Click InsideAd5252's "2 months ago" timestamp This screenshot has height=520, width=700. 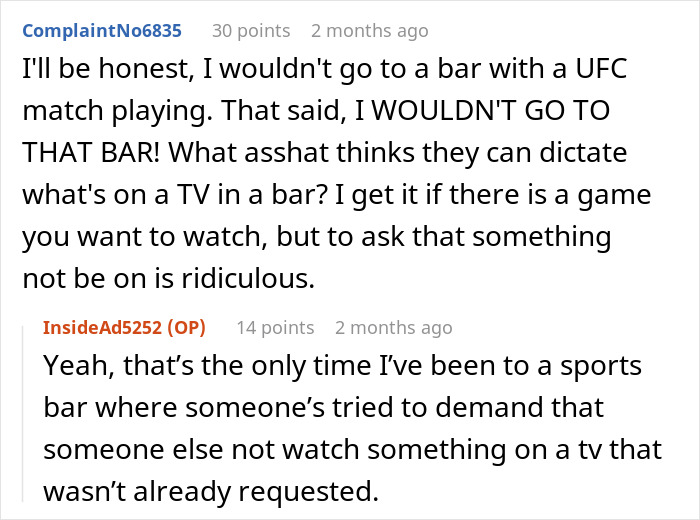click(x=393, y=327)
